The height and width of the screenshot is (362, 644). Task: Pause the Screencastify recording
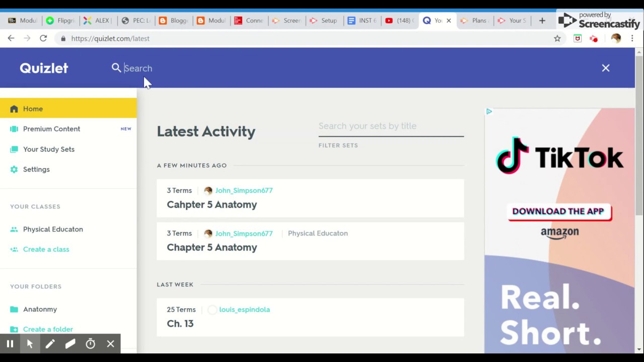[10, 344]
